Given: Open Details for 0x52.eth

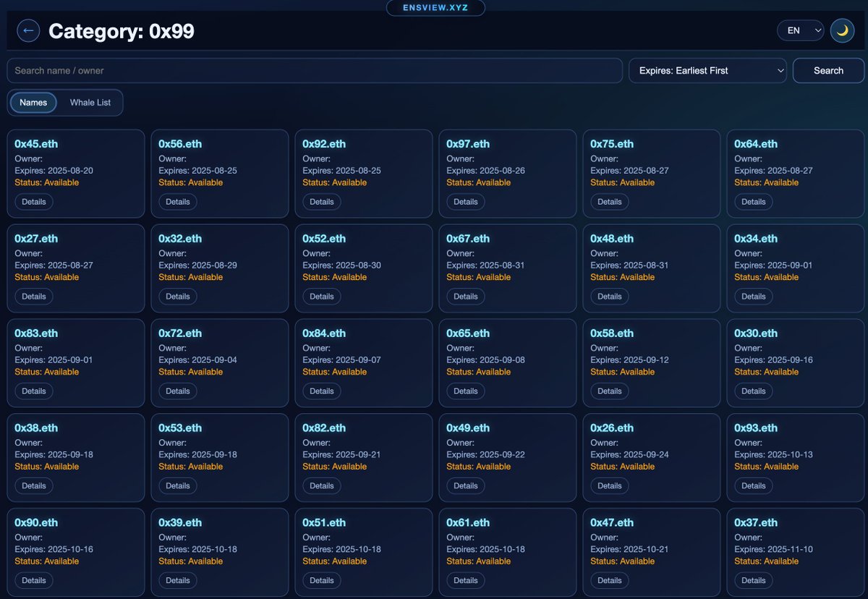Looking at the screenshot, I should [x=322, y=297].
